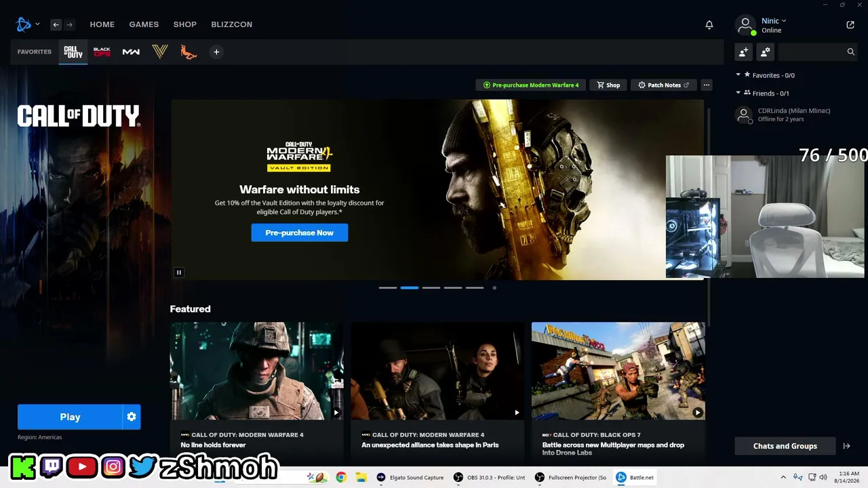Open the Black Ops 7 Multiplayer maps thumbnail

[618, 371]
